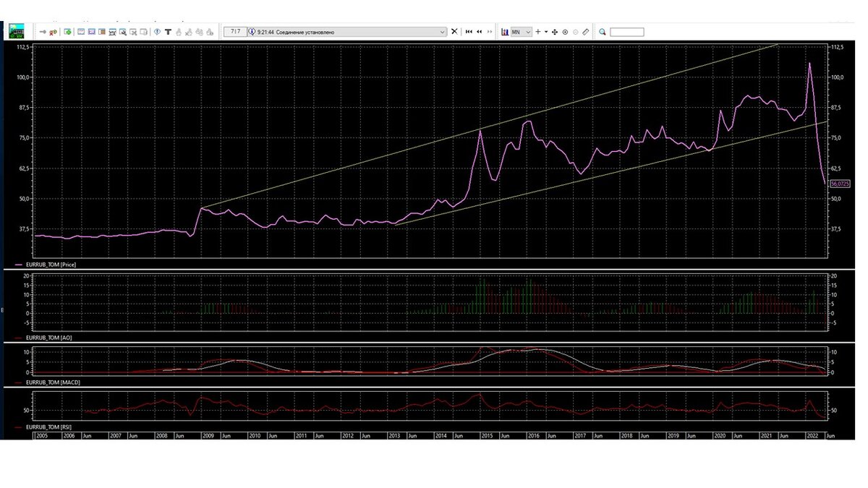Click the double-arrow rewind icon

pyautogui.click(x=480, y=32)
